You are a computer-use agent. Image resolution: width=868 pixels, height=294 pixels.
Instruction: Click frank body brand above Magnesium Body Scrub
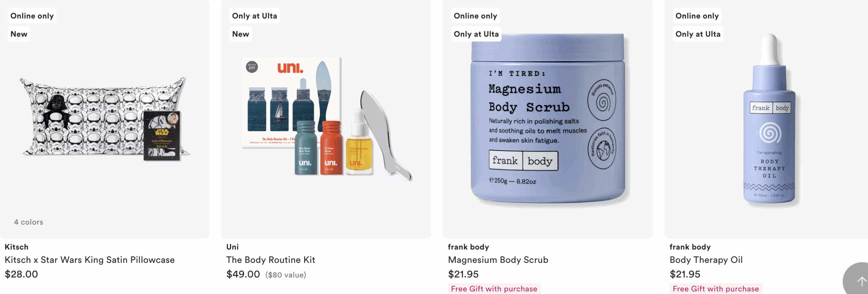[468, 247]
